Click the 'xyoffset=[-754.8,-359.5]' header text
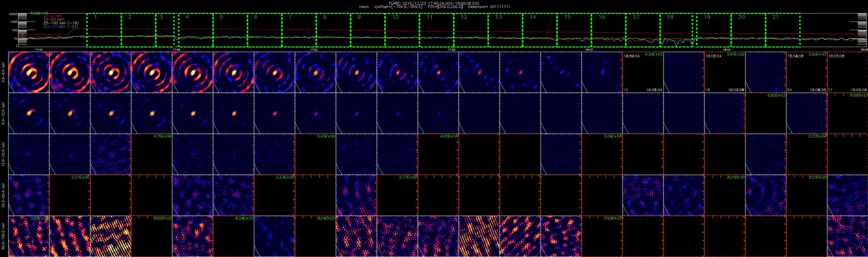Viewport: 868px width, 257px height. pyautogui.click(x=398, y=7)
